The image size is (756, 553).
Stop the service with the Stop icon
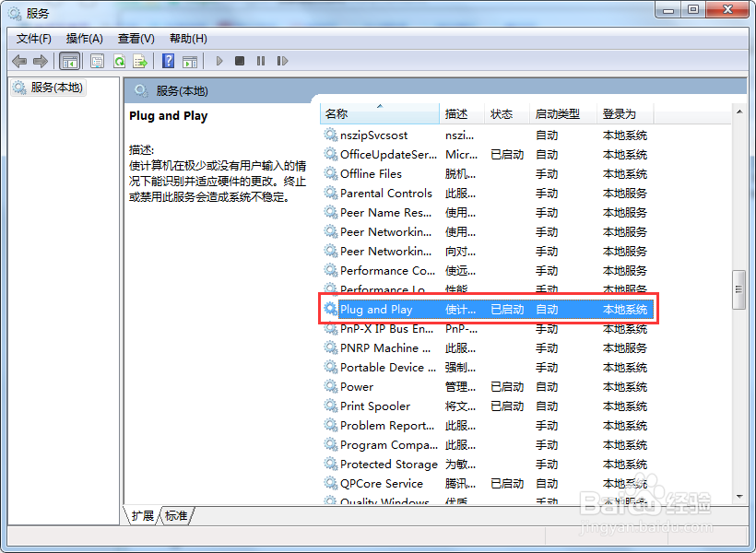[x=240, y=61]
